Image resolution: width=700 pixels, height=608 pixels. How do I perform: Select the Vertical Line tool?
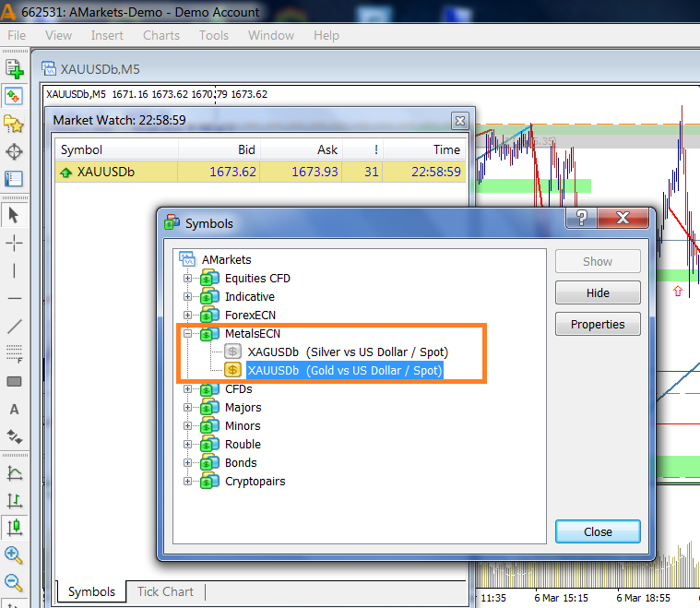click(x=14, y=270)
